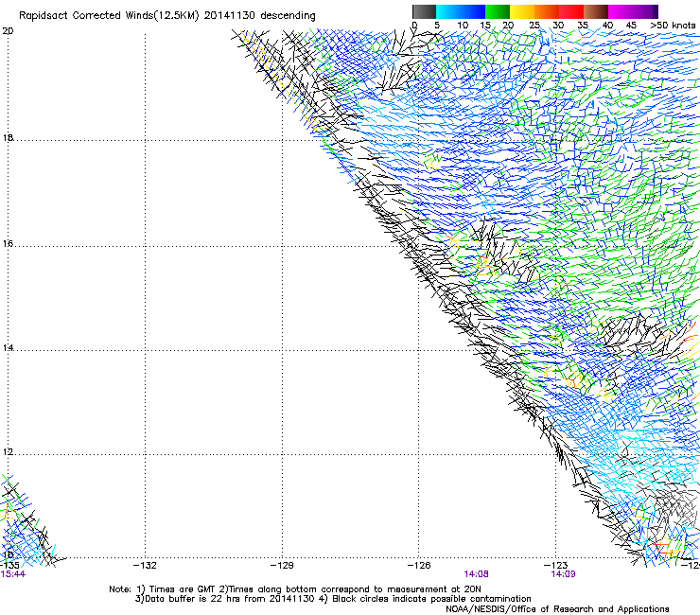
Task: Click the gray 0-5 knots color swatch
Action: tap(424, 11)
